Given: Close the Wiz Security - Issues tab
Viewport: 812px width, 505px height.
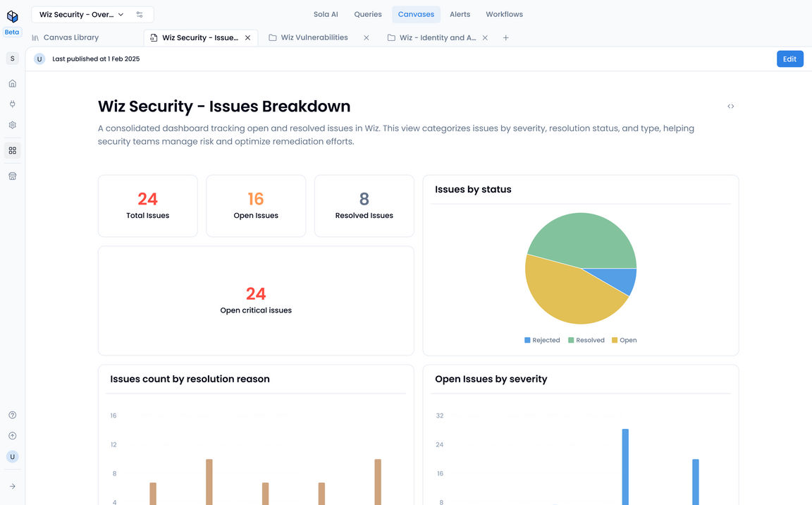Looking at the screenshot, I should pyautogui.click(x=247, y=38).
